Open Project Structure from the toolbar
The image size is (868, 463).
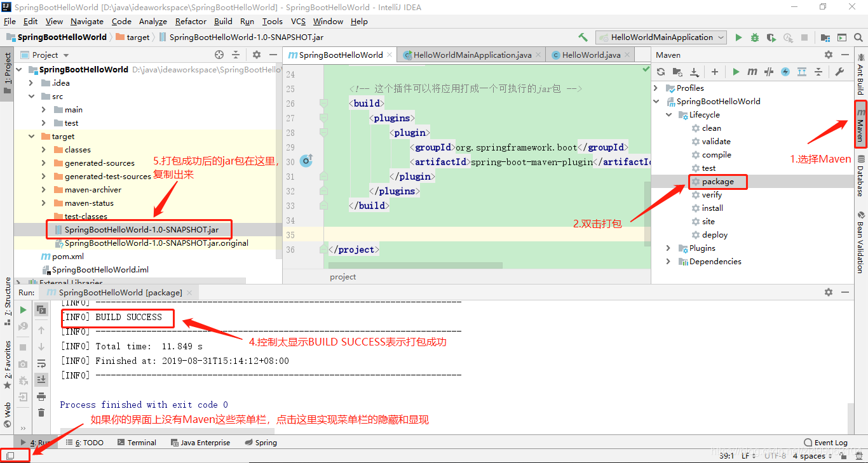point(825,37)
